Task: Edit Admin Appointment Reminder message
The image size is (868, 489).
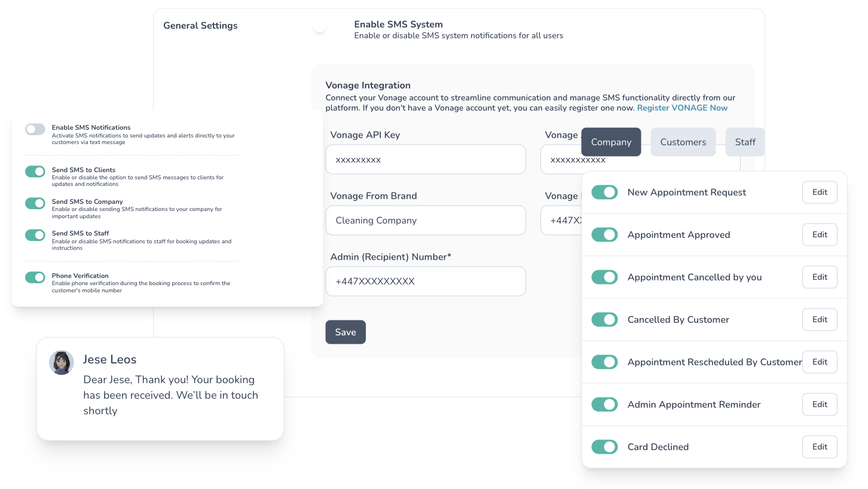Action: 820,405
